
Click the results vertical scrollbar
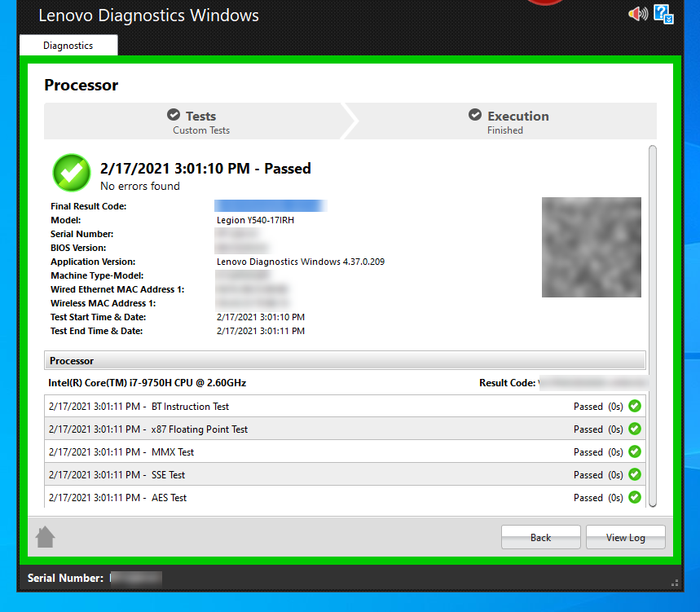click(x=652, y=326)
